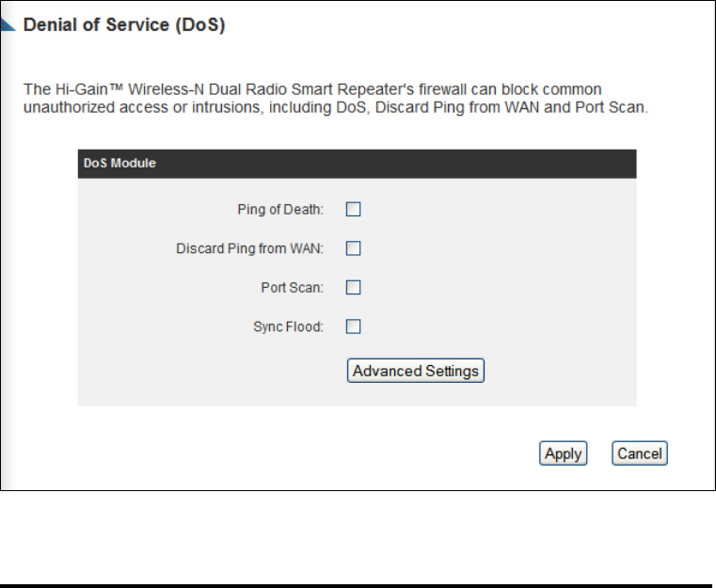
Task: Enable the Ping of Death checkbox
Action: 353,209
